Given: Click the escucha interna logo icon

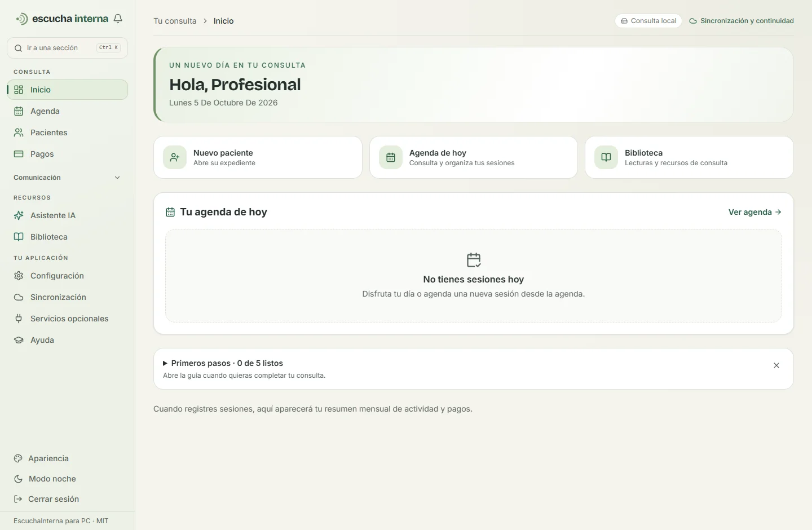Looking at the screenshot, I should (21, 19).
